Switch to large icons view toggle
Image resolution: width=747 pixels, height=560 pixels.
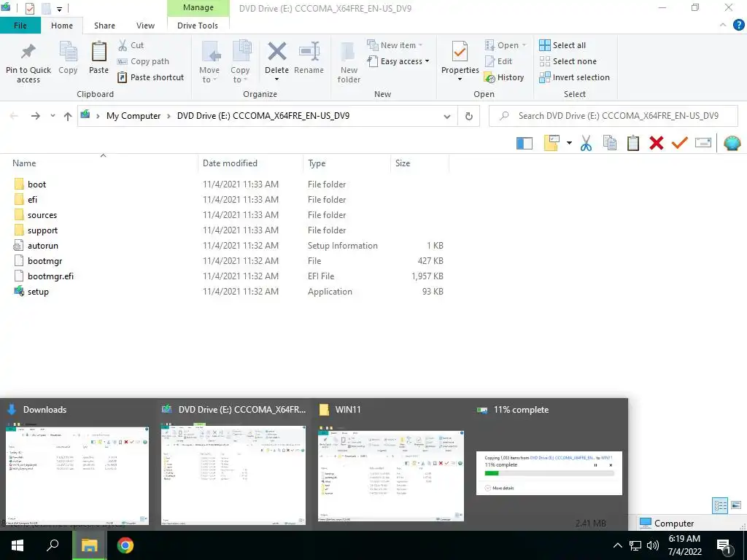click(x=736, y=505)
